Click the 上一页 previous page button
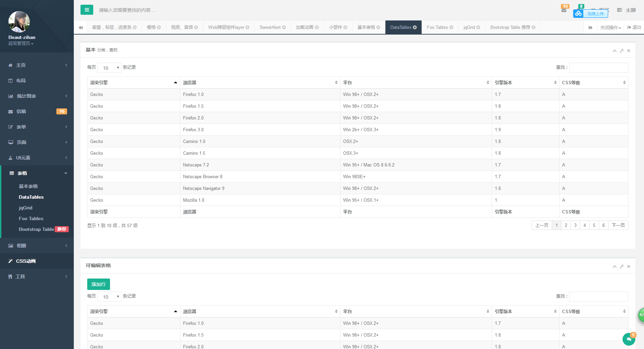The height and width of the screenshot is (349, 644). click(x=542, y=225)
